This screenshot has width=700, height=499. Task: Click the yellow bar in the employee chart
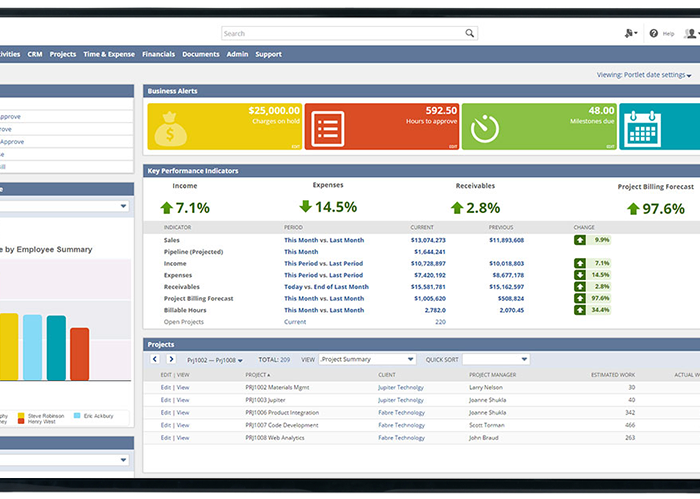click(9, 347)
